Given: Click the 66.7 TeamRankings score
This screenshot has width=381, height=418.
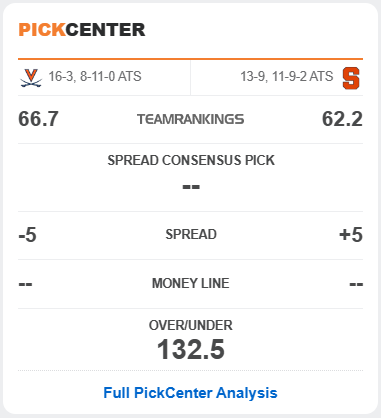Looking at the screenshot, I should point(38,119).
